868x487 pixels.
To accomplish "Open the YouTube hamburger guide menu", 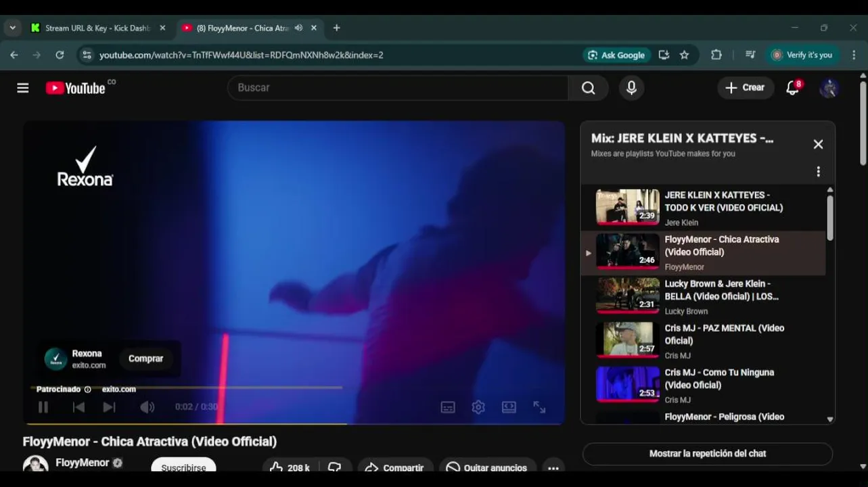I will pyautogui.click(x=23, y=88).
